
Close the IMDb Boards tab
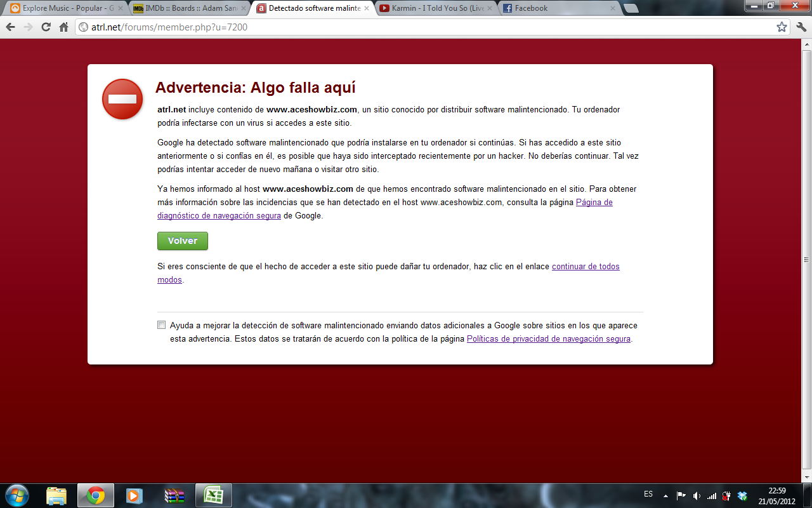(x=243, y=8)
